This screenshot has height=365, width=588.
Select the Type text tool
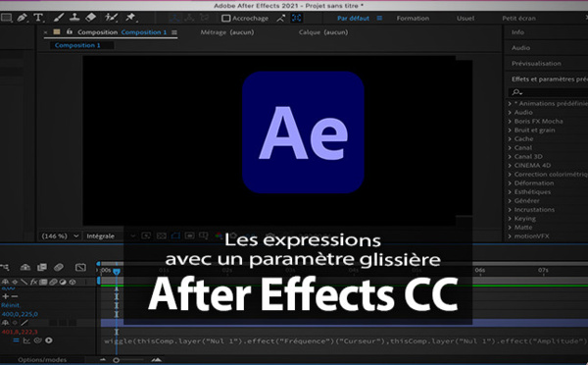coord(38,18)
